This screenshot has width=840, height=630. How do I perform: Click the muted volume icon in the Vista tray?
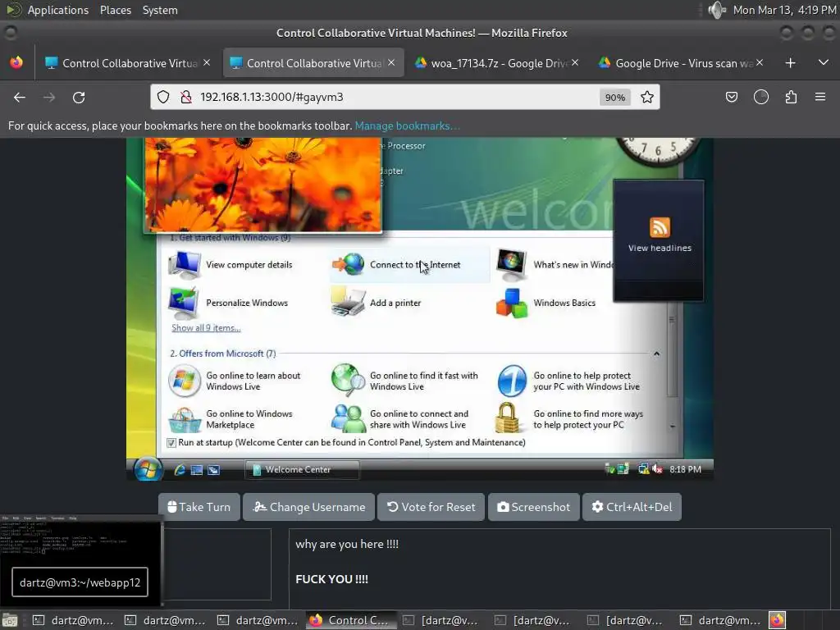tap(657, 469)
